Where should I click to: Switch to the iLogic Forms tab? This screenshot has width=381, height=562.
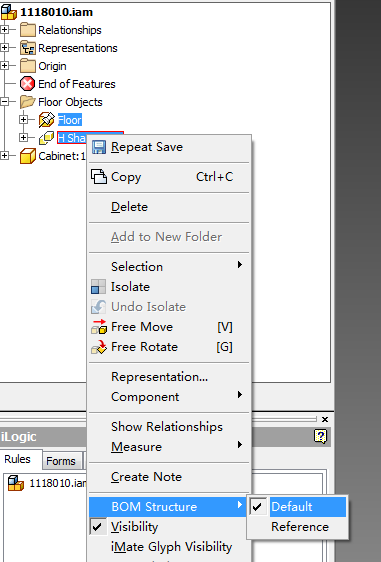(61, 461)
